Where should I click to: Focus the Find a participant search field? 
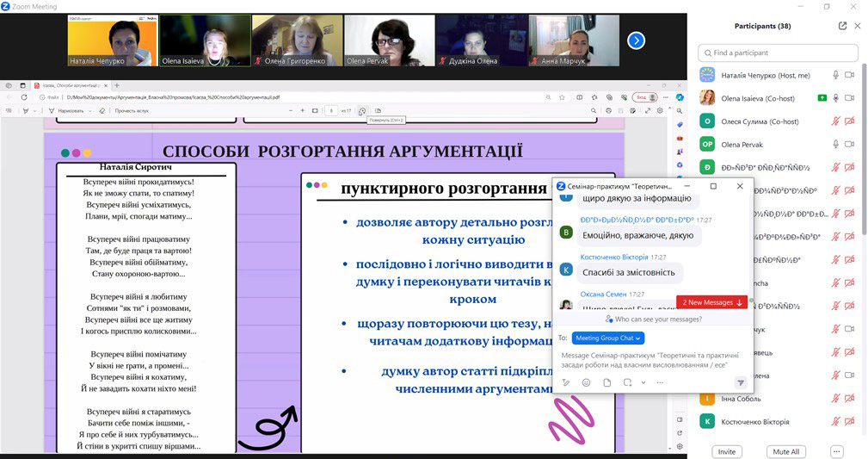[x=778, y=53]
